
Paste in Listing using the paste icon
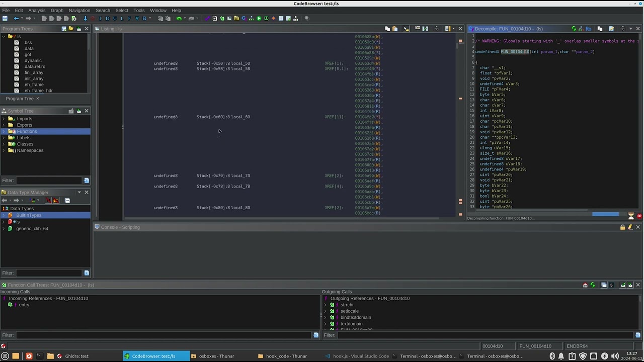pos(395,29)
